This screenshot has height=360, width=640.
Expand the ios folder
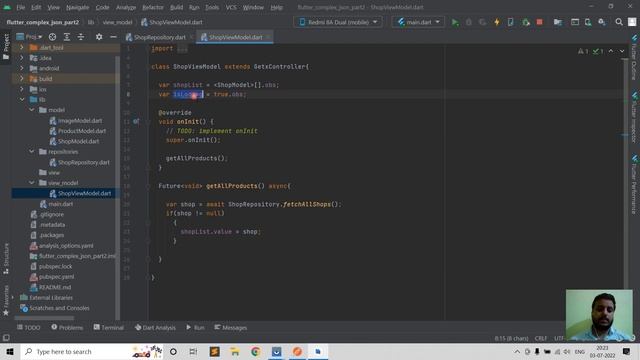(22, 89)
